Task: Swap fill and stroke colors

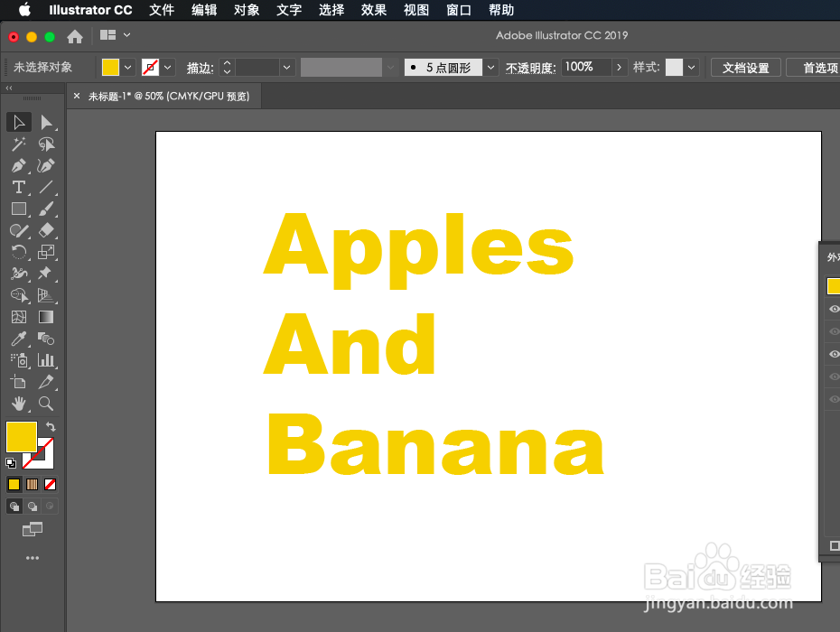Action: [51, 426]
